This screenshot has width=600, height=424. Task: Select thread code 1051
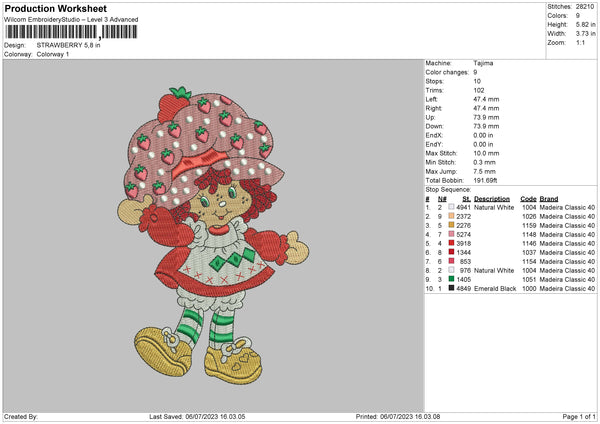(x=529, y=279)
